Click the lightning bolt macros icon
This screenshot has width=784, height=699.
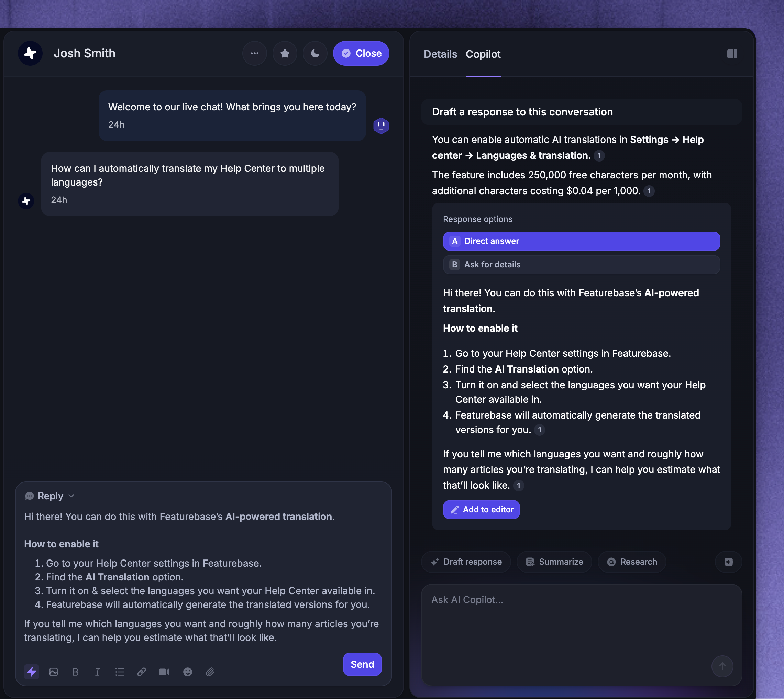(32, 672)
